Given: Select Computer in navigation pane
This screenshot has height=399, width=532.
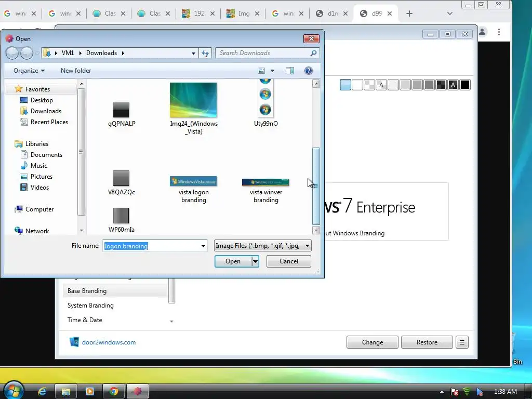Looking at the screenshot, I should (39, 209).
